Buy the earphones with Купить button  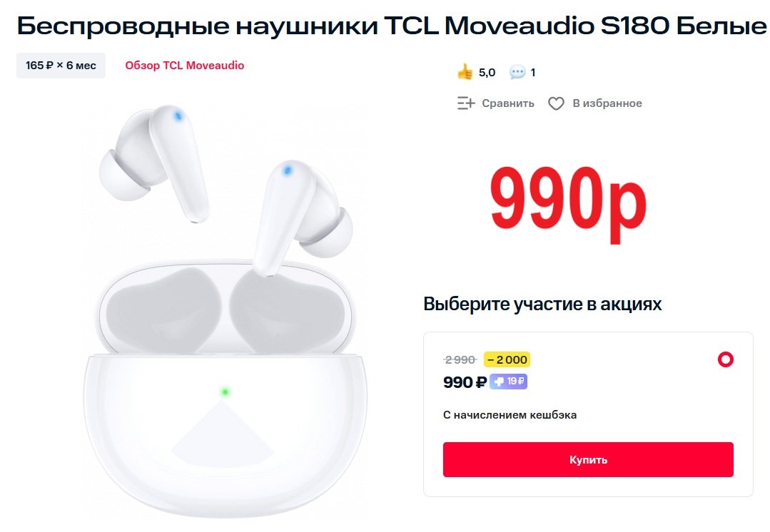point(588,459)
